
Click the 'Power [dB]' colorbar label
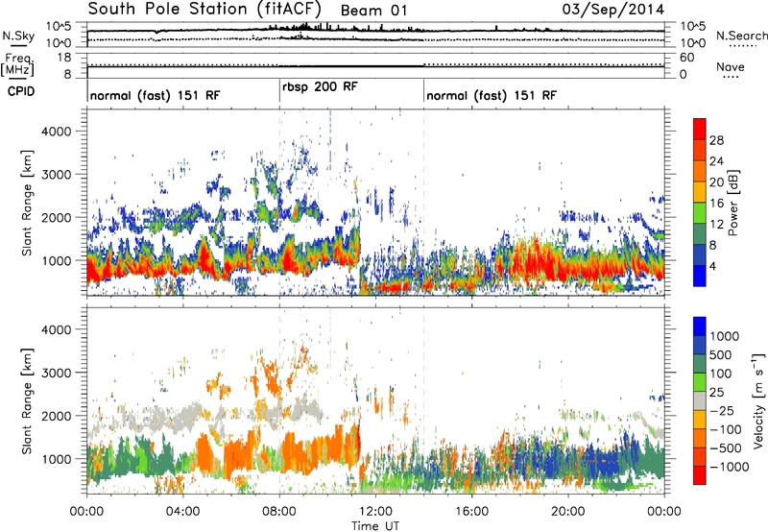pos(732,203)
